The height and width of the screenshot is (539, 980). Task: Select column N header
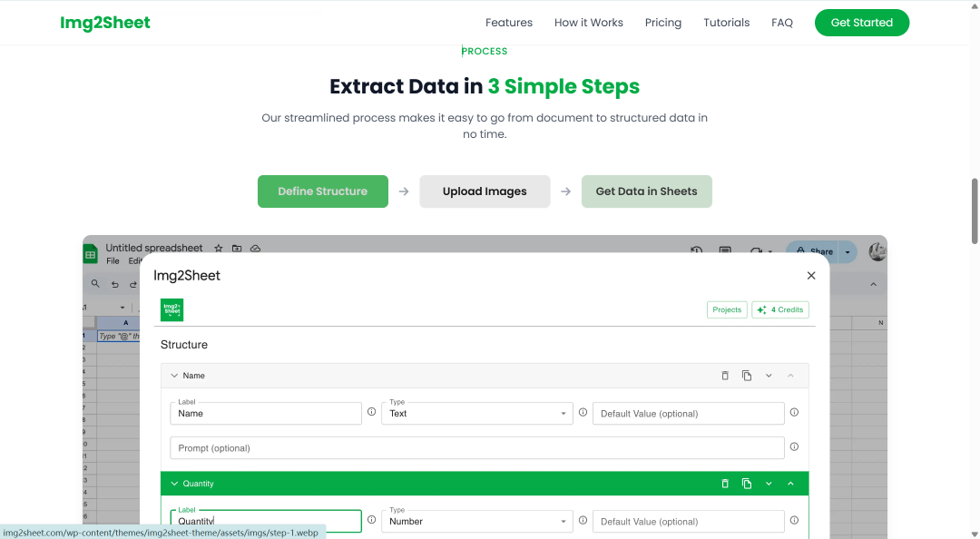coord(880,323)
